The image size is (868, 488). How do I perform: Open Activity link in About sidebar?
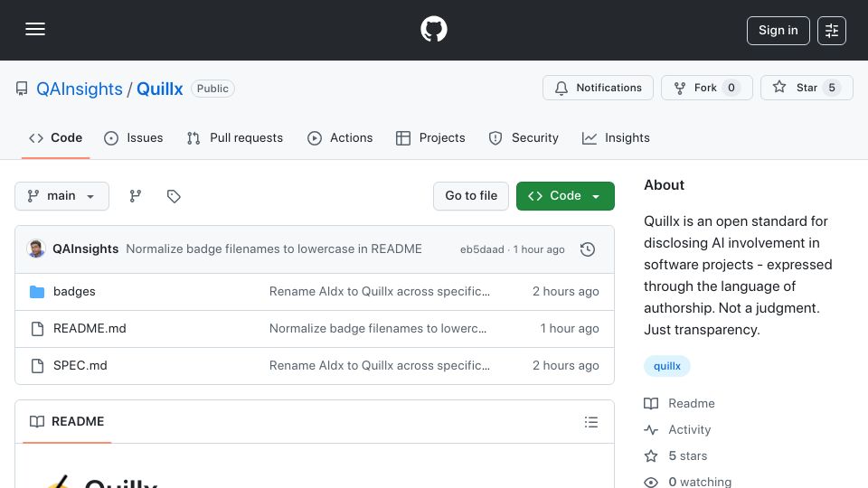tap(677, 430)
